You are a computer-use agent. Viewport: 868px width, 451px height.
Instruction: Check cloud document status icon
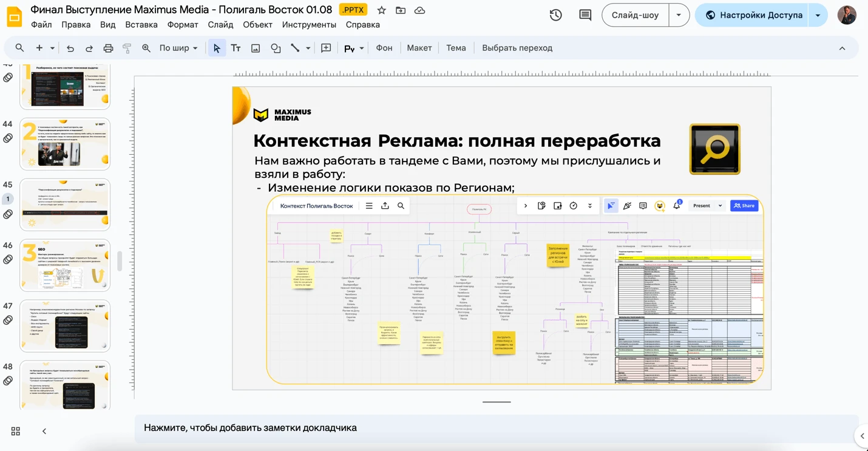[419, 10]
